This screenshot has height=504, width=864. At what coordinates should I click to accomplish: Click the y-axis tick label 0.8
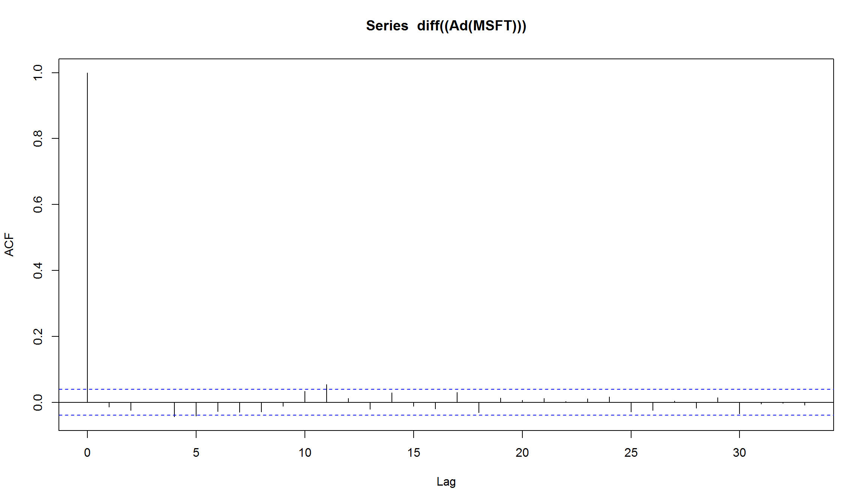point(38,138)
